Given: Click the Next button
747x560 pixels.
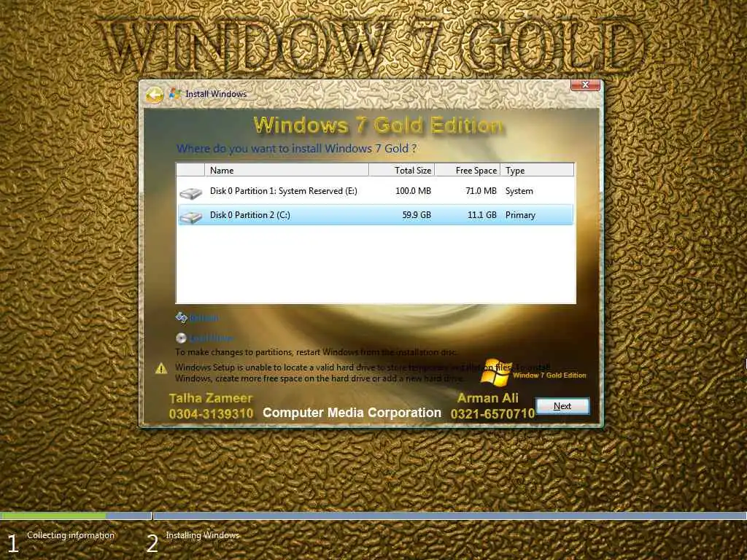Looking at the screenshot, I should pyautogui.click(x=562, y=406).
